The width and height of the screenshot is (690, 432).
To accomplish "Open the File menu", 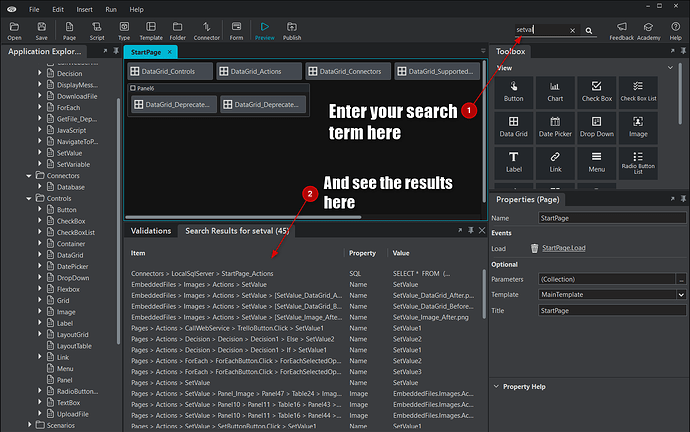I will 34,9.
